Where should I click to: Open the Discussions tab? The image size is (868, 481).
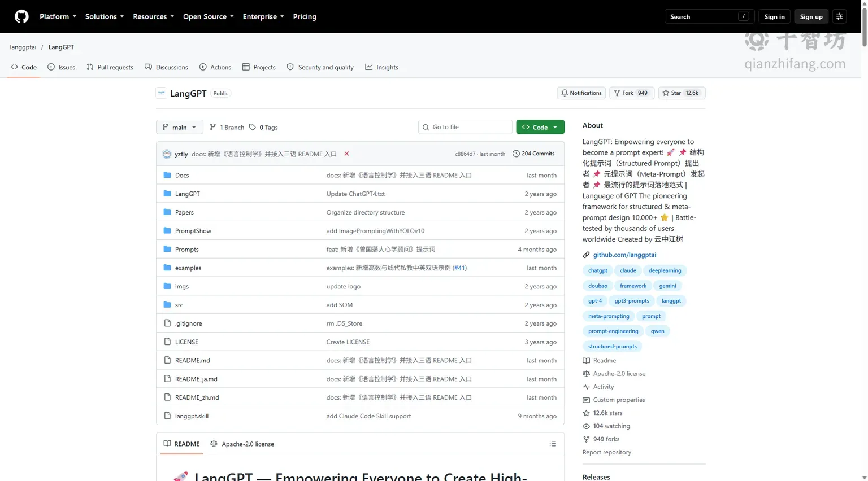(x=166, y=67)
